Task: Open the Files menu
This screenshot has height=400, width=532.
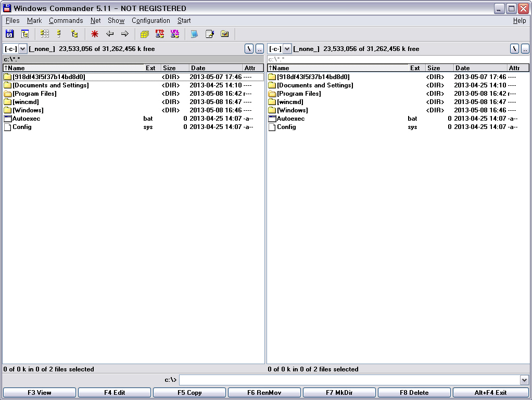Action: (x=12, y=21)
